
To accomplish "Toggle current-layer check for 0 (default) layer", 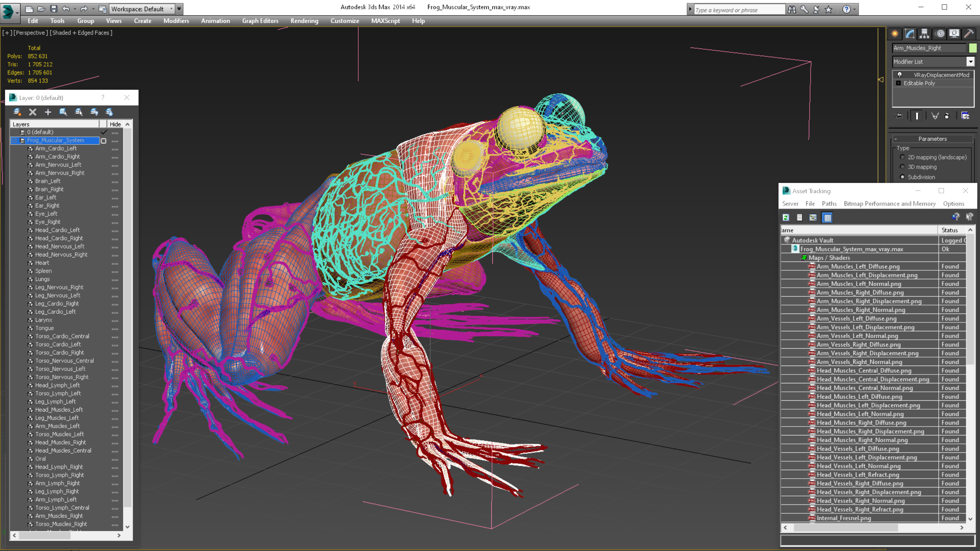I will (103, 132).
